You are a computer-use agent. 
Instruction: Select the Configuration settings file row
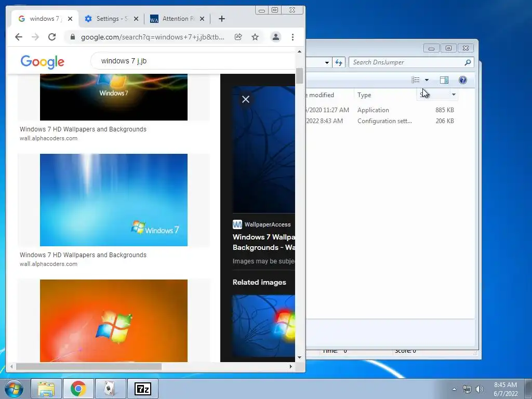tap(381, 121)
